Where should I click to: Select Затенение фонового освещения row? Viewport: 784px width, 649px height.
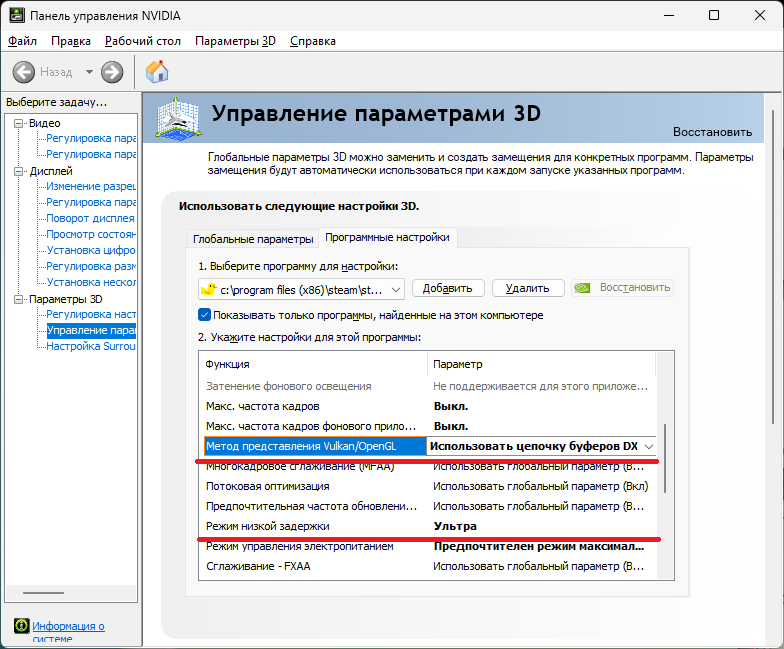[428, 386]
